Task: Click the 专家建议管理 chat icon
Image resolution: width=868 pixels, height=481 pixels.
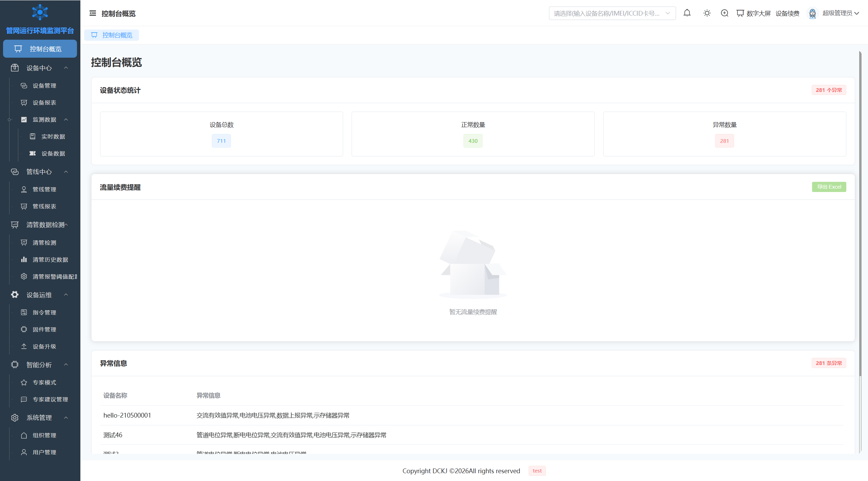Action: [x=24, y=399]
